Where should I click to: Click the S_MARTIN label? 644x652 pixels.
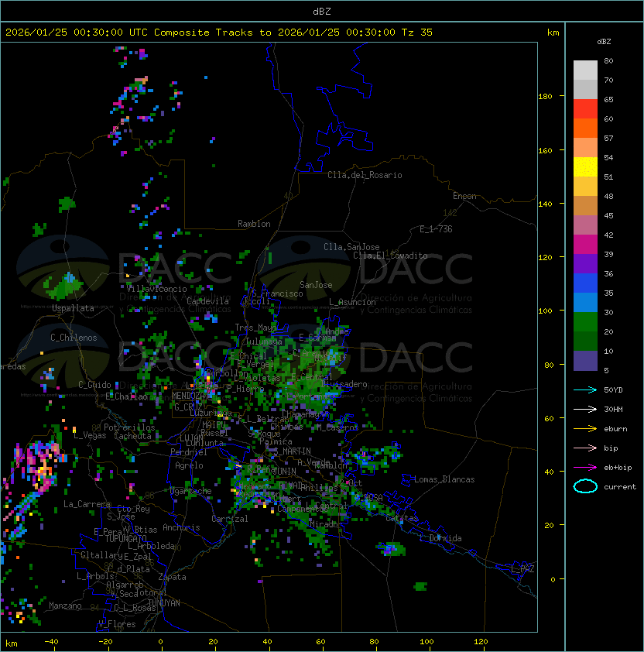click(293, 451)
